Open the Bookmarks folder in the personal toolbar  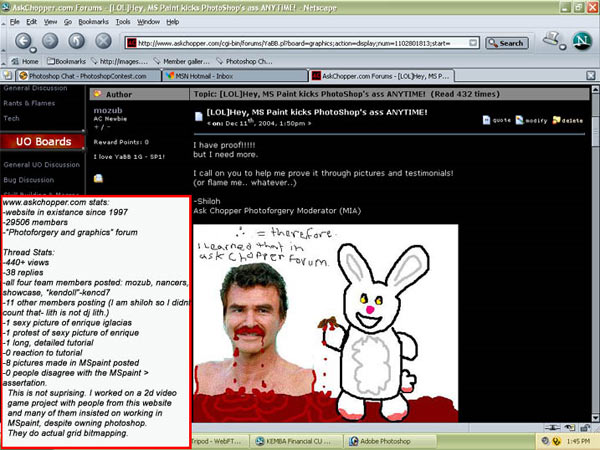(67, 61)
